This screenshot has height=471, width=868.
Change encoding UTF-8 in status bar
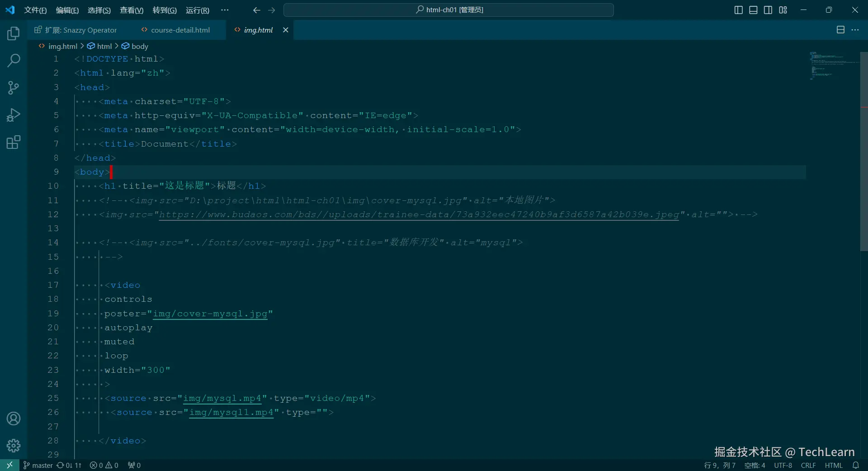point(783,465)
